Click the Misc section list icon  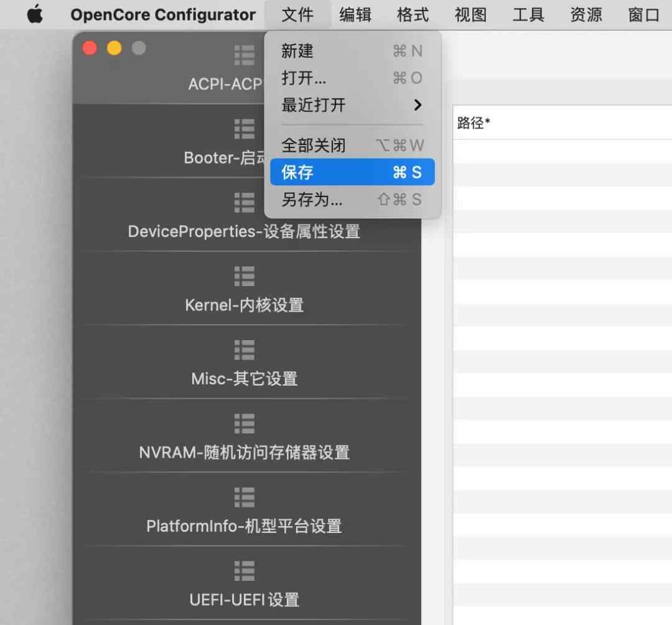pyautogui.click(x=245, y=350)
